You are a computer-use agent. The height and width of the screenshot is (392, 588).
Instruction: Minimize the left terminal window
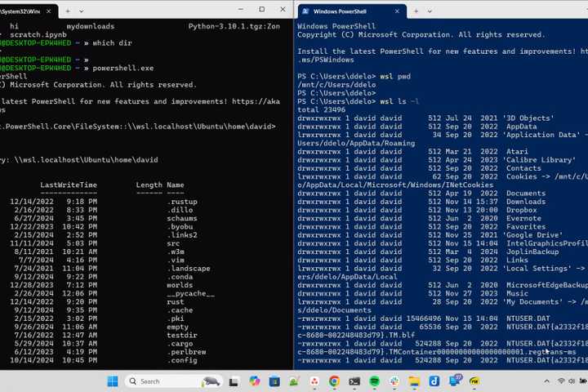click(241, 9)
